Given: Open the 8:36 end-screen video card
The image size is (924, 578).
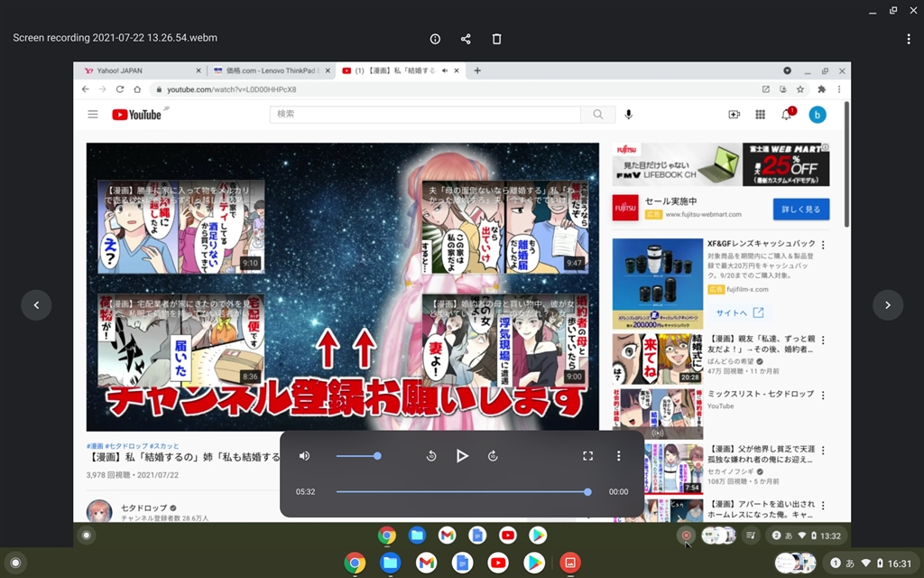Looking at the screenshot, I should [x=180, y=340].
